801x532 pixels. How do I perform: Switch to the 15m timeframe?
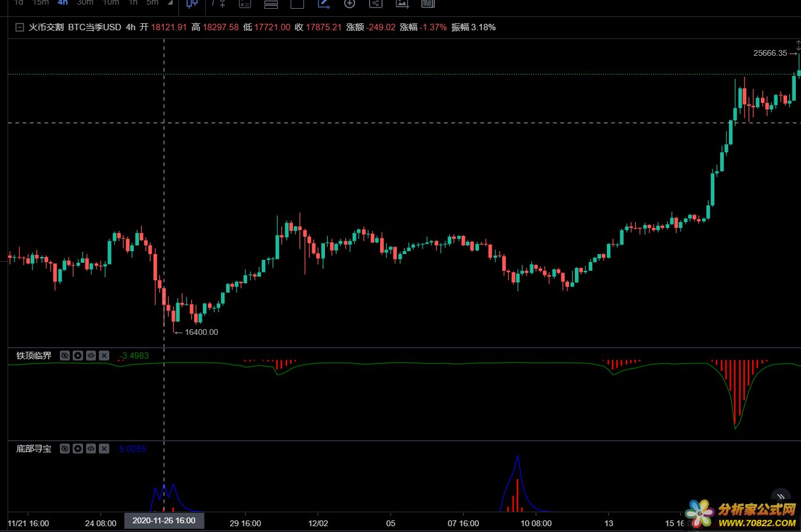pyautogui.click(x=41, y=3)
